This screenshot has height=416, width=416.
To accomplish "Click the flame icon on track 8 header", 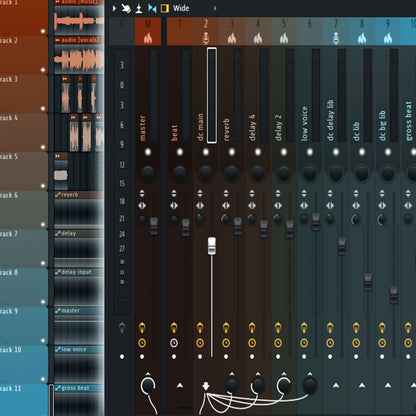I will pyautogui.click(x=362, y=39).
